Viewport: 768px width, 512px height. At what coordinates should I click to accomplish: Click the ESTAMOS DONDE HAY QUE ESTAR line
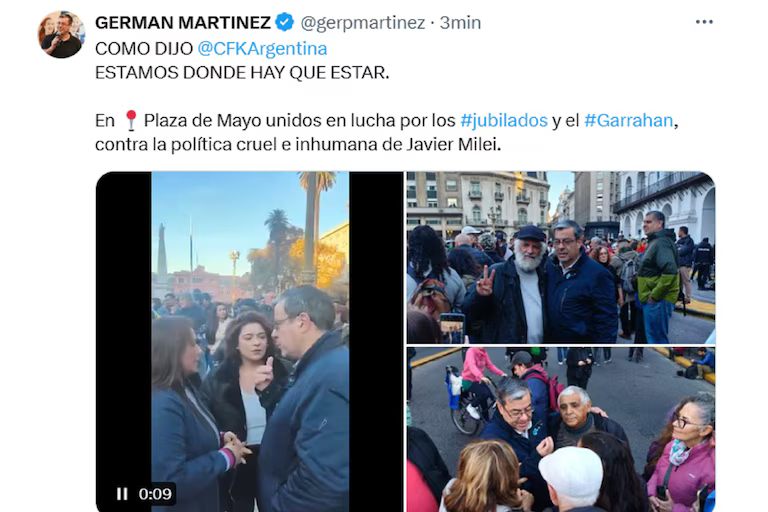tap(242, 73)
